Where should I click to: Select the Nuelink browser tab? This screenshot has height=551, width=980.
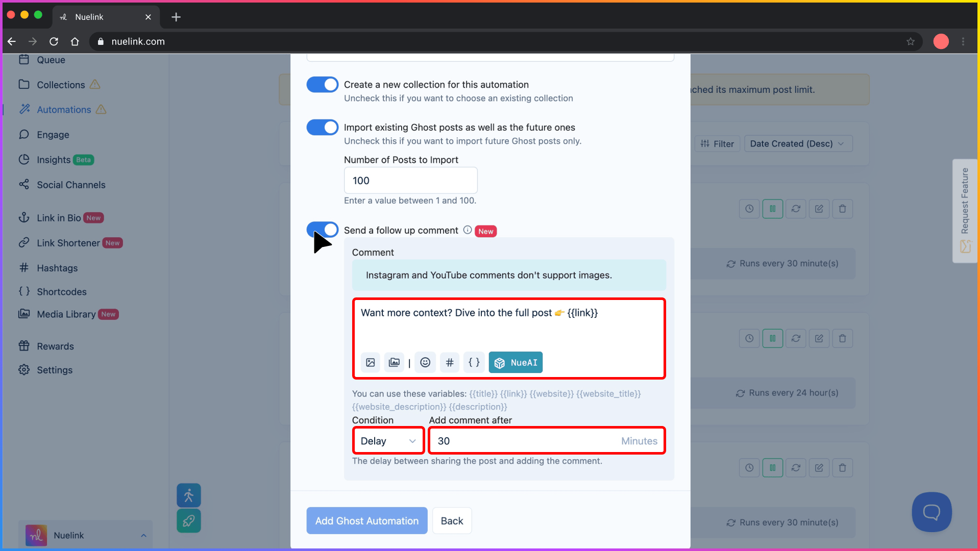click(106, 17)
